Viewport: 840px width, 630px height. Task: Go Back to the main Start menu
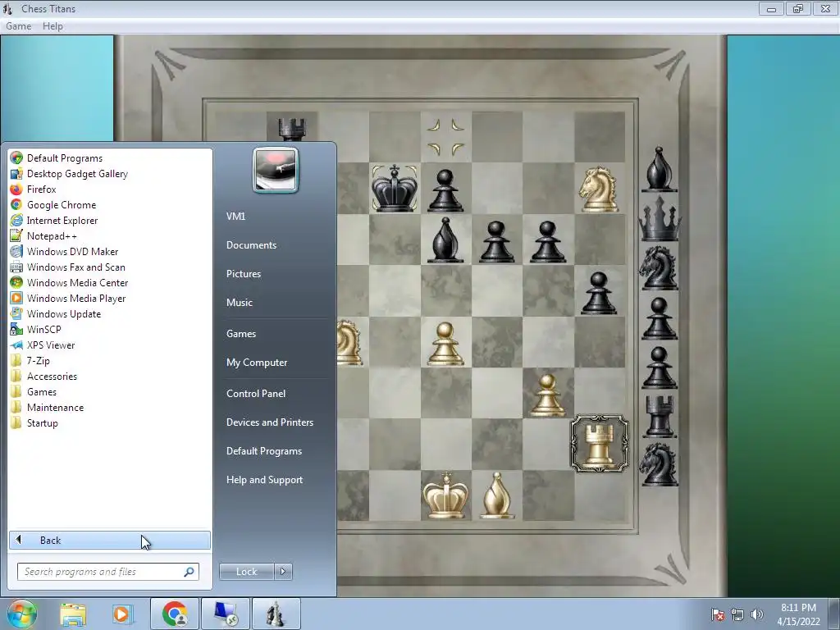coord(110,540)
